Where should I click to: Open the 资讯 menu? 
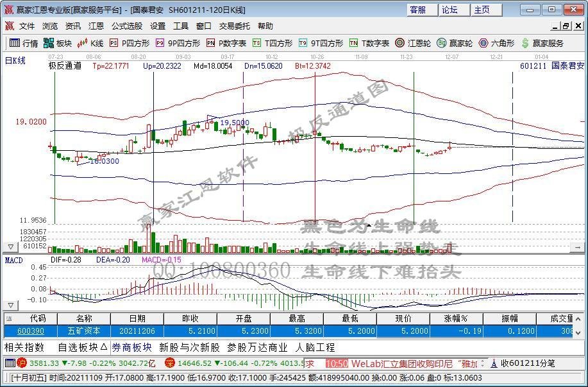[72, 26]
